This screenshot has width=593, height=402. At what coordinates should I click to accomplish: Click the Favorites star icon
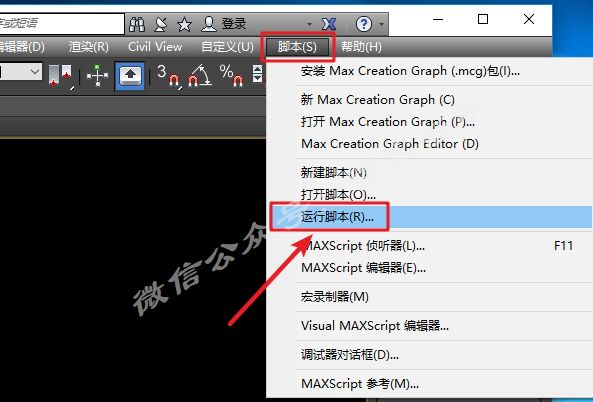pos(184,25)
